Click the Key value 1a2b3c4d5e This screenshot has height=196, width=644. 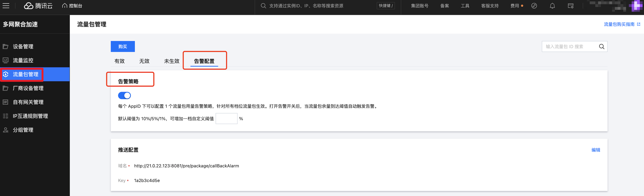(147, 180)
